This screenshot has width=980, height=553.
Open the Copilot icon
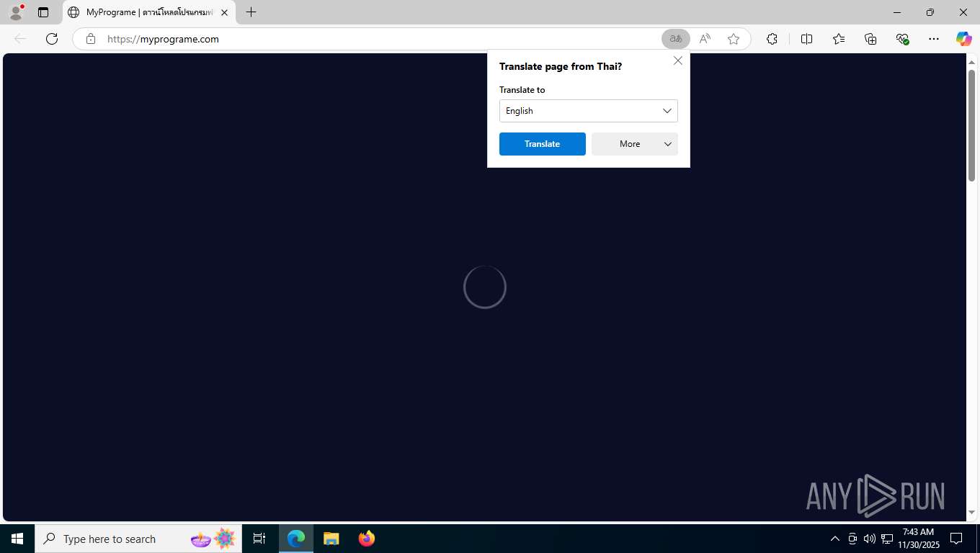point(963,39)
